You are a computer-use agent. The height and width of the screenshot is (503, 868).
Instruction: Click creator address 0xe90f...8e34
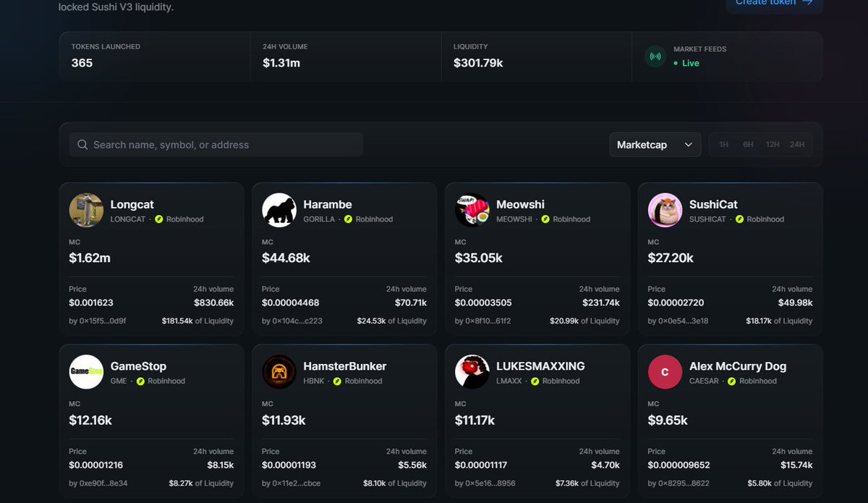[x=103, y=483]
